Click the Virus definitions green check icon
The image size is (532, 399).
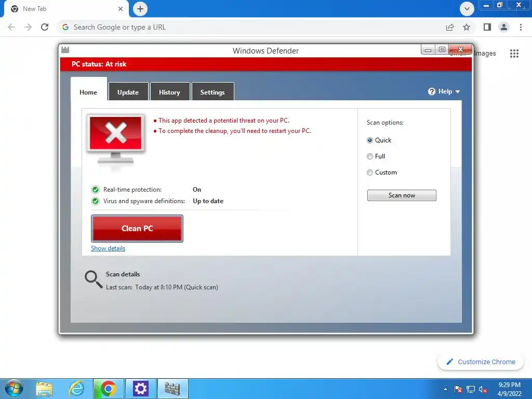point(96,201)
